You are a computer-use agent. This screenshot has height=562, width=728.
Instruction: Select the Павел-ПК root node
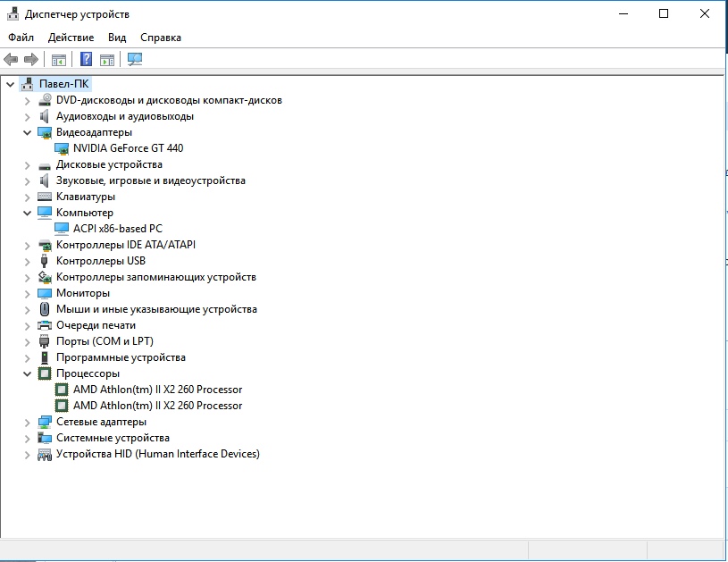click(63, 84)
